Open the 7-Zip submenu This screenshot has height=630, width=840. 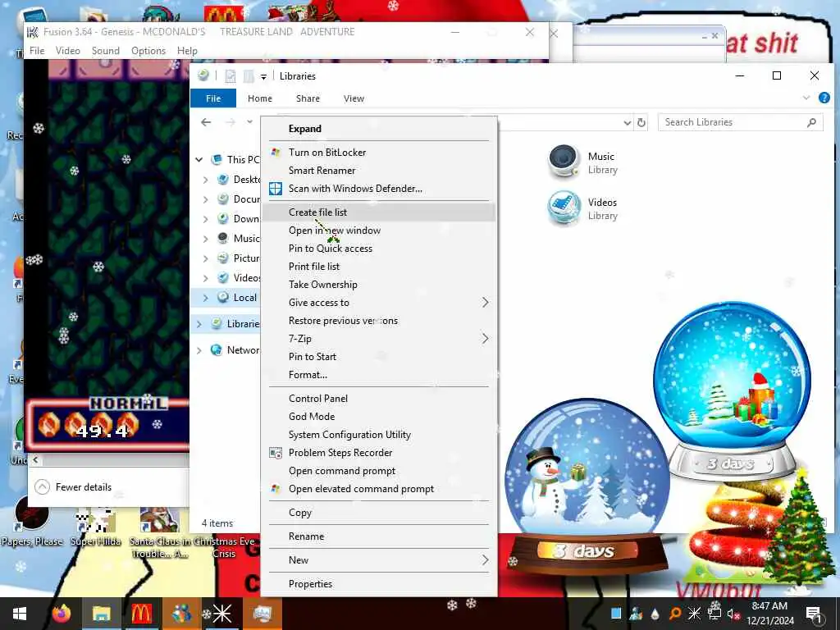(379, 339)
